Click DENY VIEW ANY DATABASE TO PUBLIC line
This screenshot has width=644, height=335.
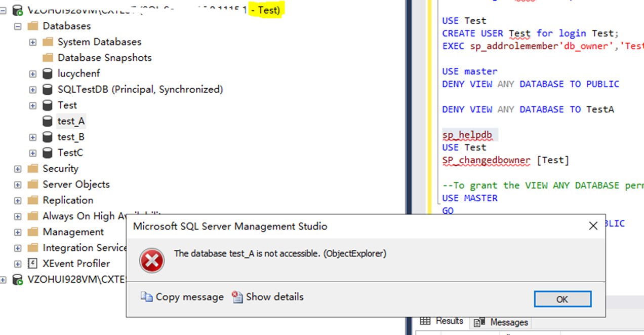pos(531,84)
